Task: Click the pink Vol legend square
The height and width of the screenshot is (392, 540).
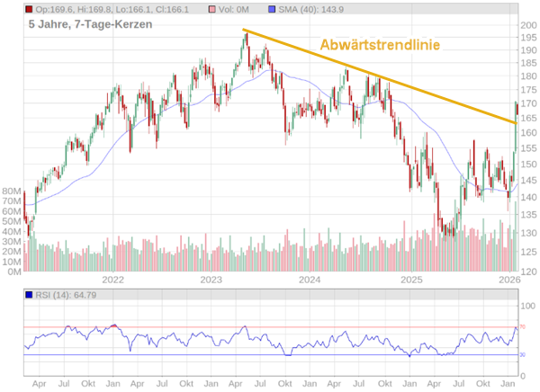Action: point(212,9)
